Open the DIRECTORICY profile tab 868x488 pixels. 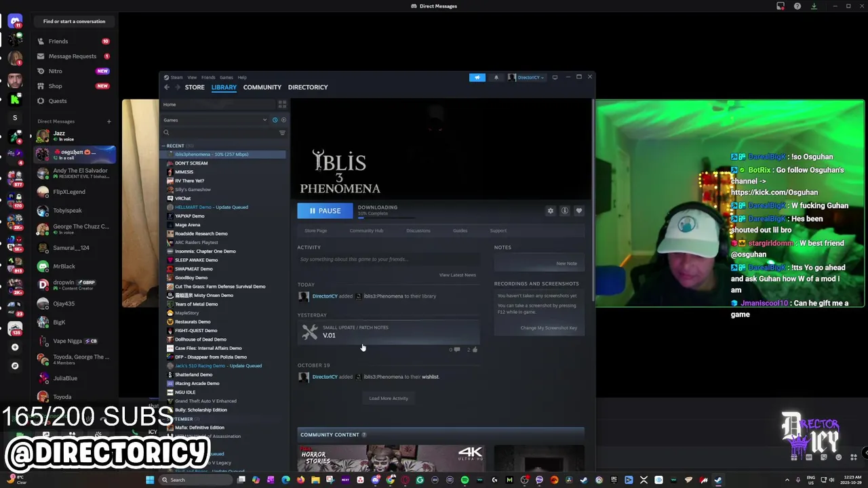(x=308, y=87)
